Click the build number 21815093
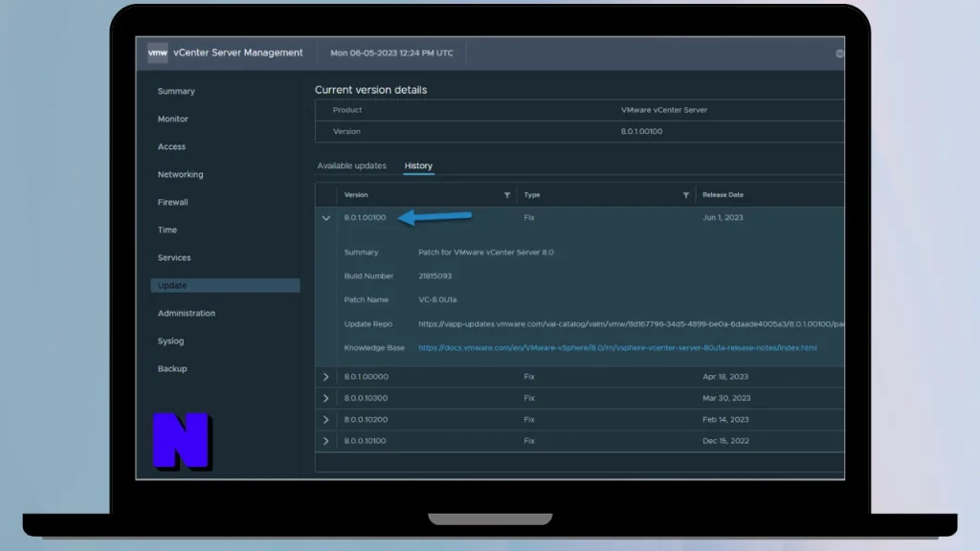This screenshot has width=980, height=551. click(x=435, y=276)
